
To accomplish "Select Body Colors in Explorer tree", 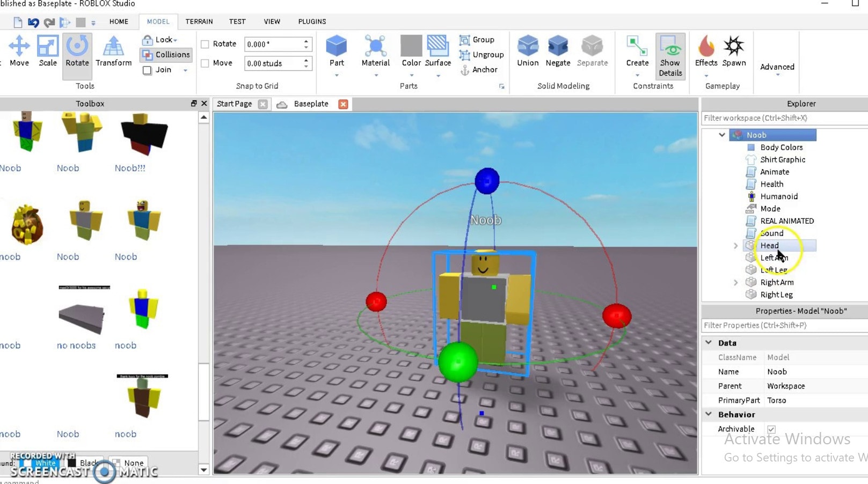I will click(782, 147).
